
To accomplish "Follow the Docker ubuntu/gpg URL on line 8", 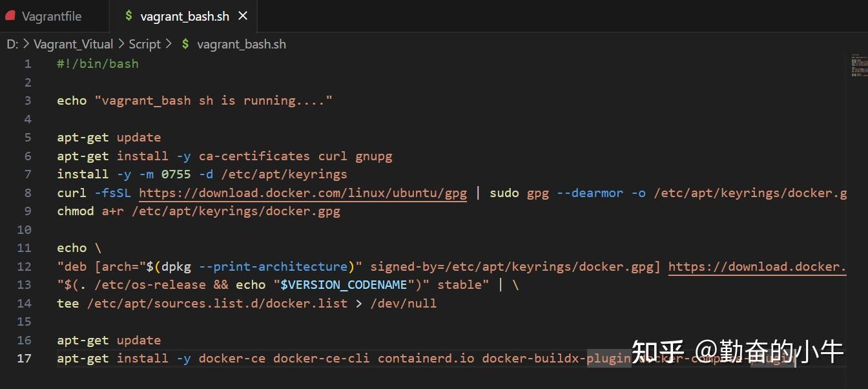I will [303, 193].
